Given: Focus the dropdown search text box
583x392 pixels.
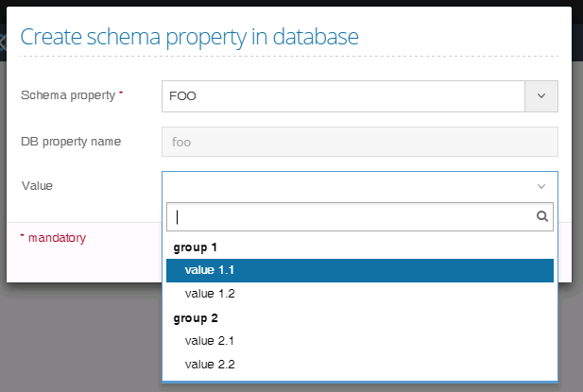Looking at the screenshot, I should (x=350, y=216).
